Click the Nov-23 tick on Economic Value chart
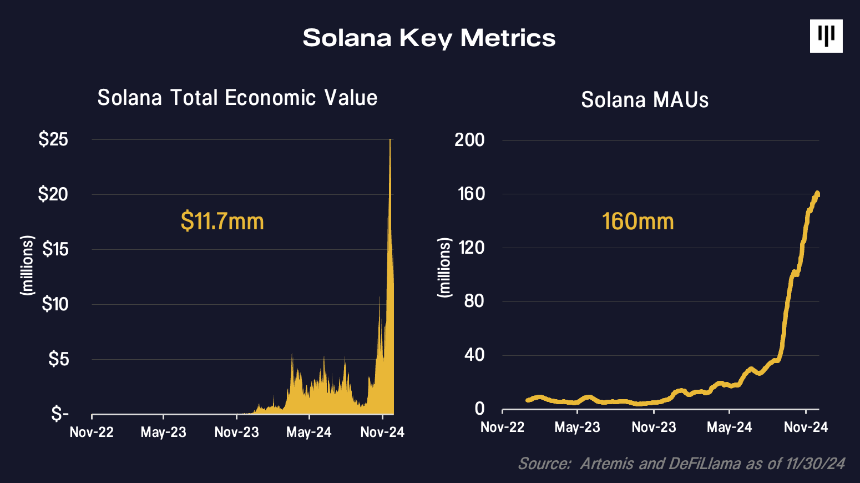The height and width of the screenshot is (483, 860). tap(236, 433)
